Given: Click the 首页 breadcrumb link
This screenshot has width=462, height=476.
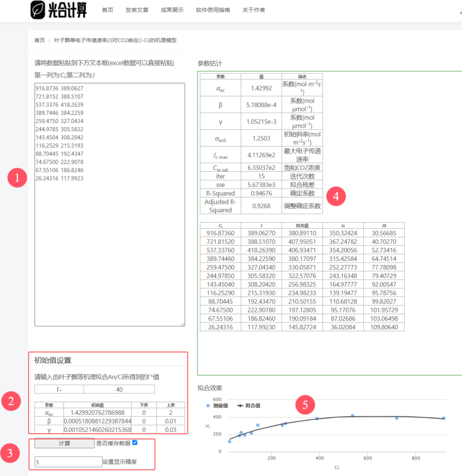Looking at the screenshot, I should [x=39, y=40].
